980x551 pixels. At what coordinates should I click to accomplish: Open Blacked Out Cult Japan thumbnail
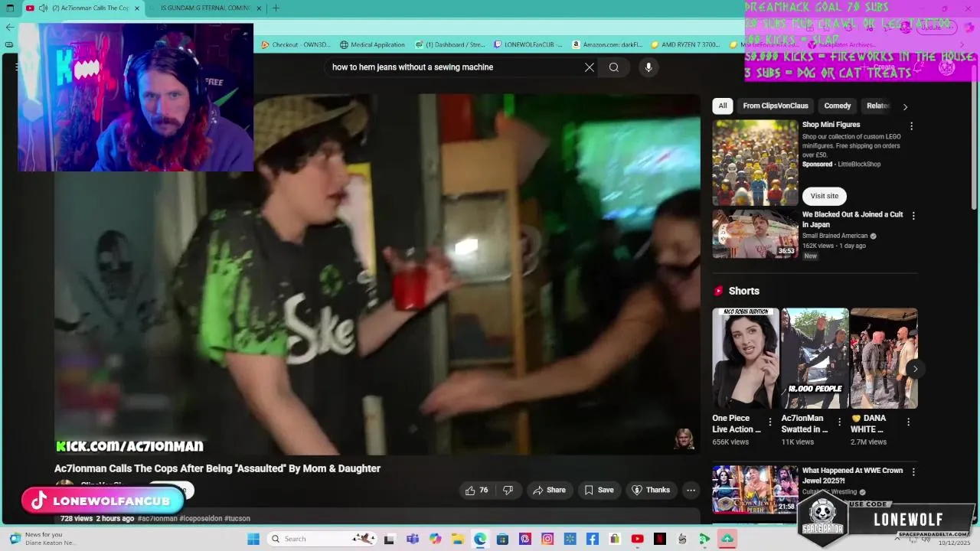point(755,234)
